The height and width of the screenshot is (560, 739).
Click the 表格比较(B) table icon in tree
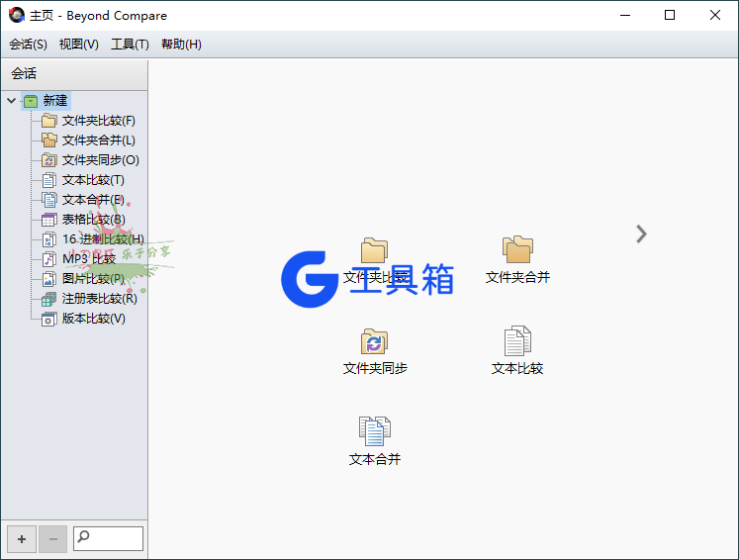tap(49, 220)
